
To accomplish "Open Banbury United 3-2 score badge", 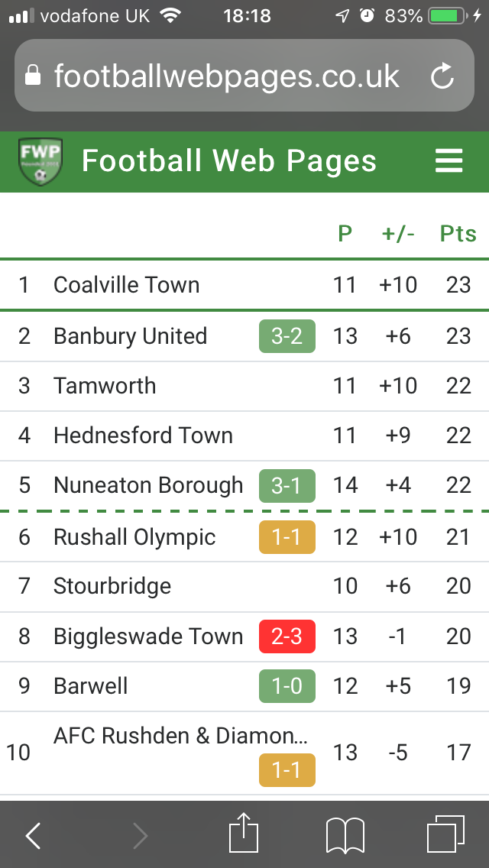I will [x=287, y=336].
